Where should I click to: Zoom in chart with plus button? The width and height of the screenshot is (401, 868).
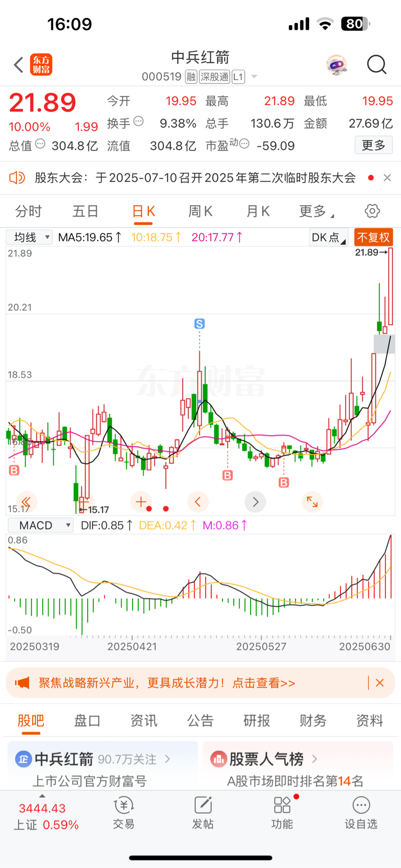coord(140,502)
